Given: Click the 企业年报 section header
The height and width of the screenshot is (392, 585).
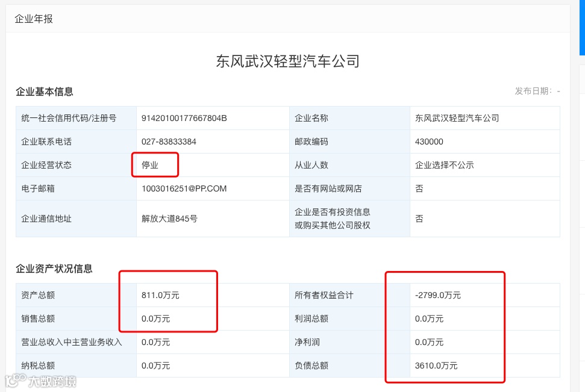Looking at the screenshot, I should [x=34, y=19].
